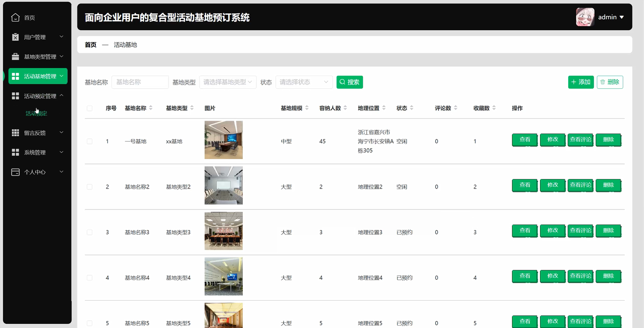Click 首页 in the breadcrumb
This screenshot has width=644, height=328.
90,45
